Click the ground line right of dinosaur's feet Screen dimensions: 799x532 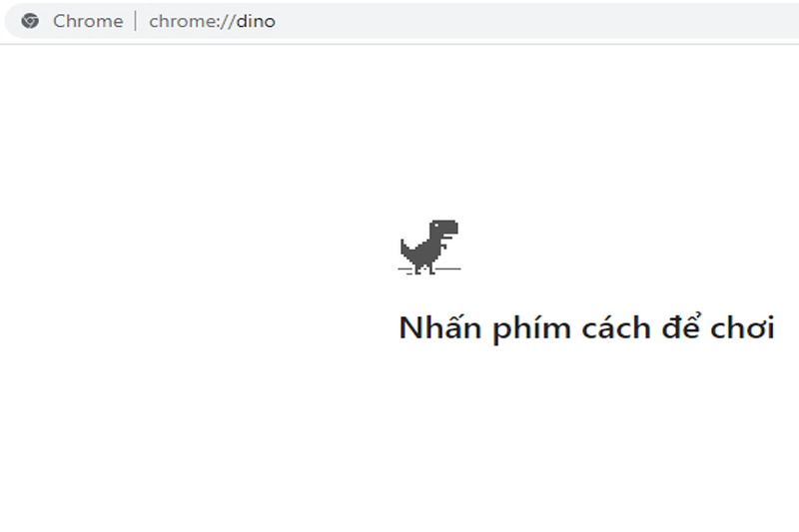point(448,268)
